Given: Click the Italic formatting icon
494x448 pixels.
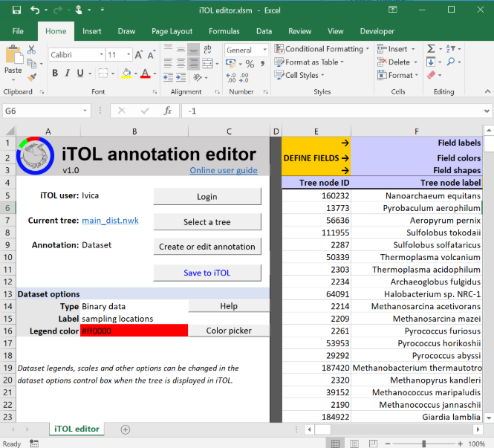Looking at the screenshot, I should click(69, 74).
